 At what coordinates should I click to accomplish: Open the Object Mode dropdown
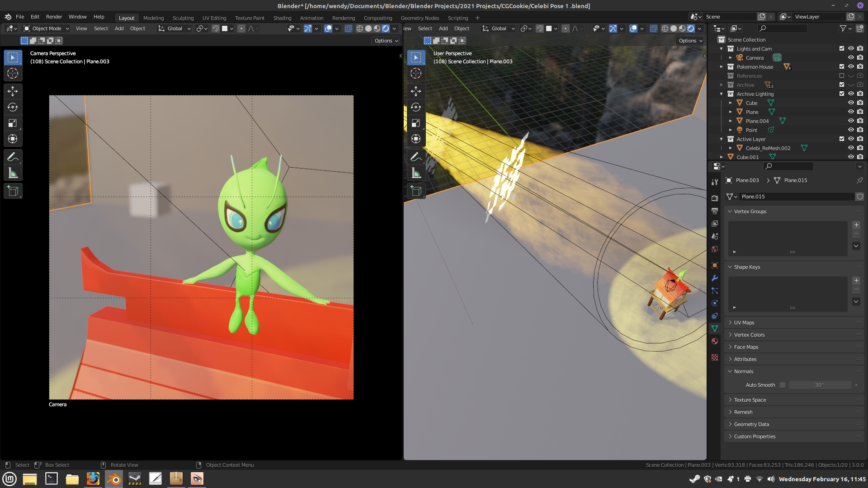click(47, 28)
